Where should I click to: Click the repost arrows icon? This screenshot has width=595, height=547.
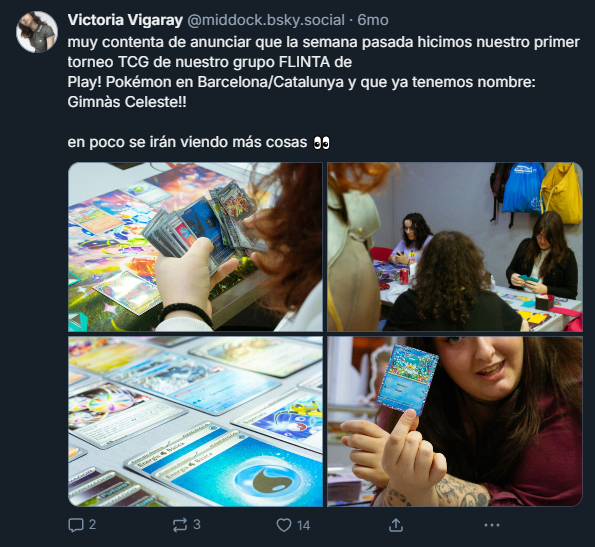(180, 525)
